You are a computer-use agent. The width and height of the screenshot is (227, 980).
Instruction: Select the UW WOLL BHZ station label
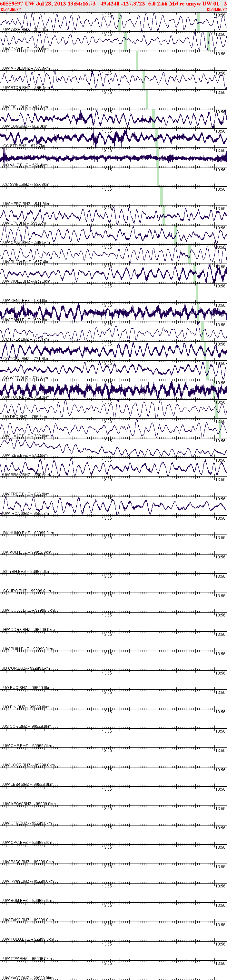[x=27, y=282]
